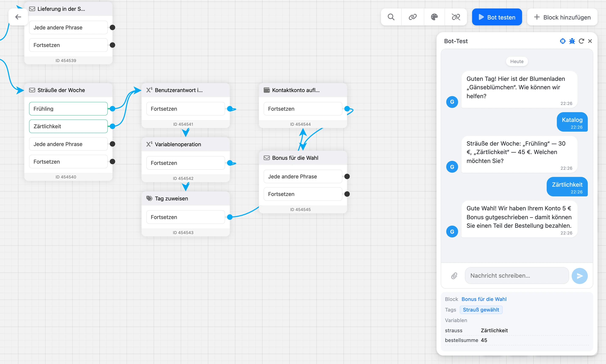Click Jede andere Phrase in Sträuße der Woche
This screenshot has width=606, height=364.
(68, 144)
